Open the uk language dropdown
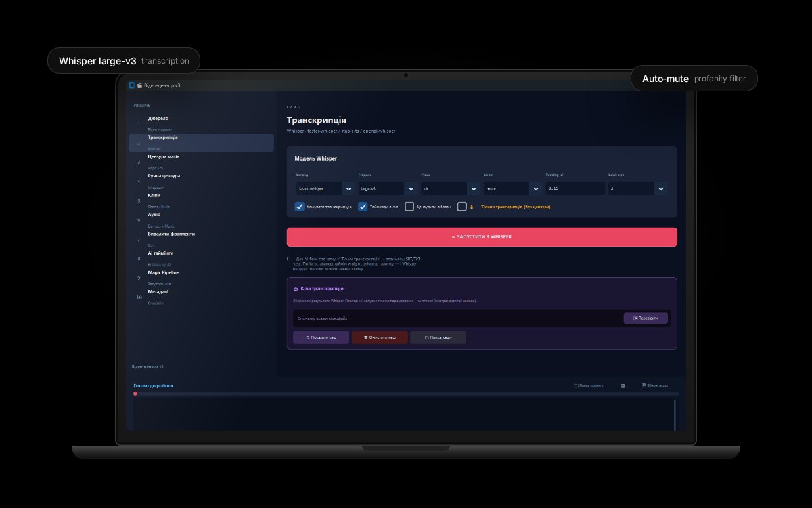 click(450, 188)
